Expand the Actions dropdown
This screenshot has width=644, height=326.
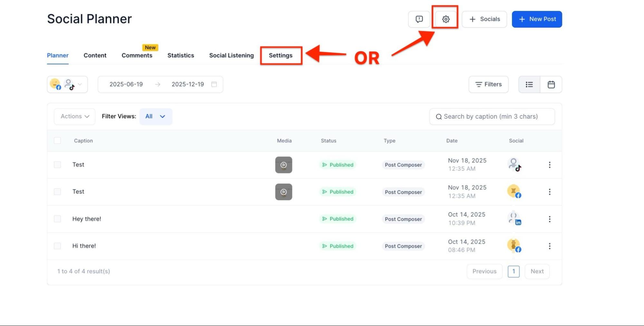tap(75, 116)
